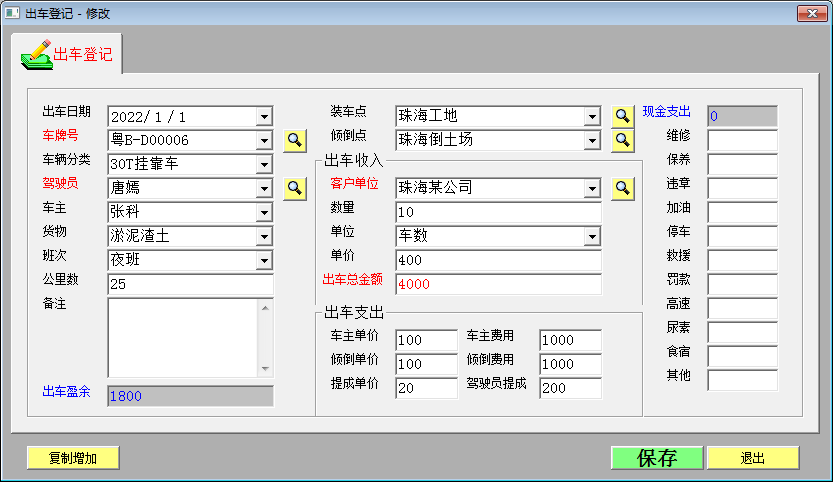833x482 pixels.
Task: Search 客户单位 using magnifier icon
Action: pyautogui.click(x=623, y=188)
